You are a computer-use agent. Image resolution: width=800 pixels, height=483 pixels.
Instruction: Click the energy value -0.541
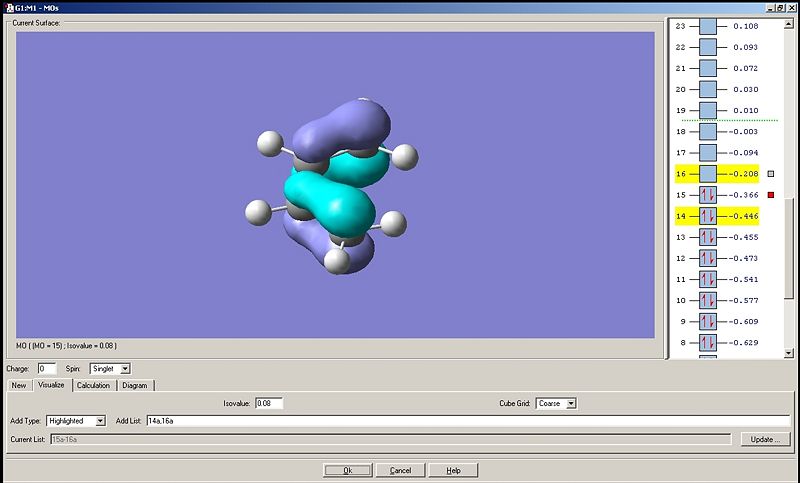pyautogui.click(x=744, y=279)
